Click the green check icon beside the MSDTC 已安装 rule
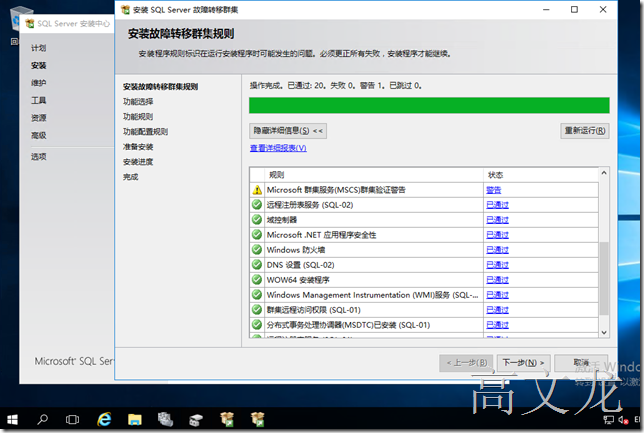This screenshot has width=644, height=433. click(257, 325)
